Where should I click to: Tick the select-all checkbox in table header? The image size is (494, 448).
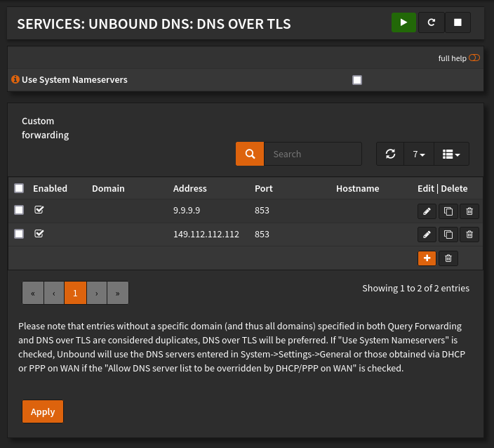tap(19, 188)
